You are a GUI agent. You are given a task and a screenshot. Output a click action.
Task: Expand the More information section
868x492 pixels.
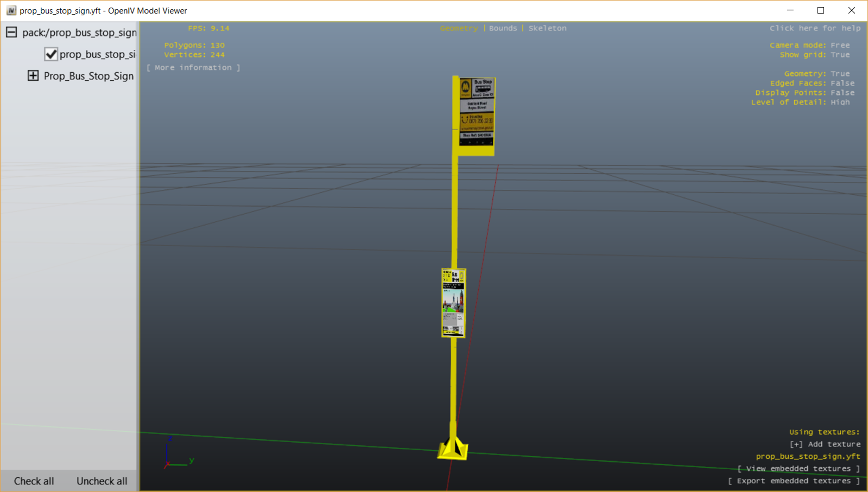click(193, 68)
